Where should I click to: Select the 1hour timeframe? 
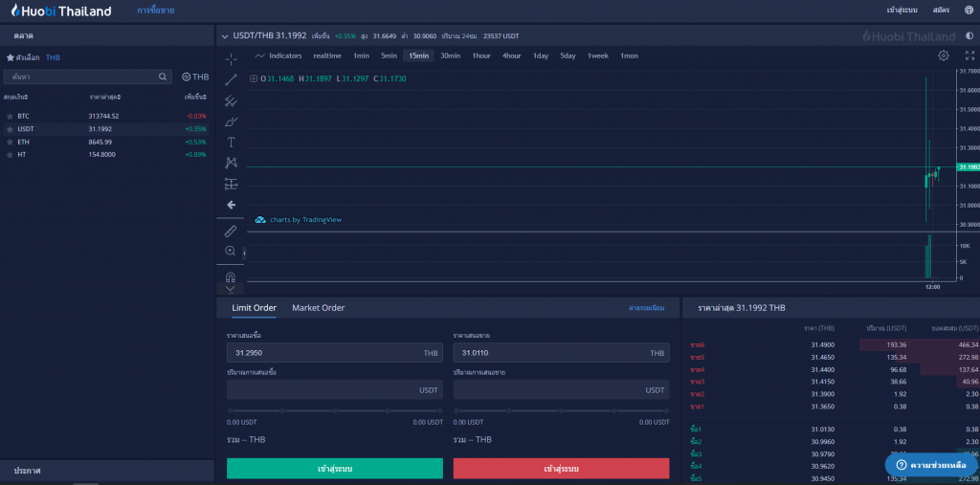(x=480, y=55)
